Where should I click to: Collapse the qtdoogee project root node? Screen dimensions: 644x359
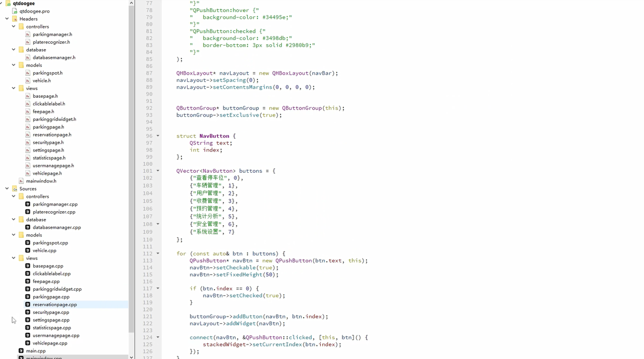click(x=1, y=3)
